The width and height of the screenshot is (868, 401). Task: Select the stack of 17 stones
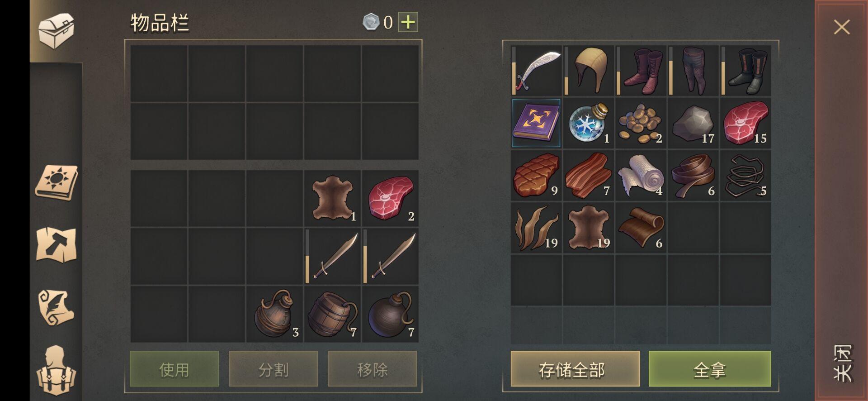point(693,123)
